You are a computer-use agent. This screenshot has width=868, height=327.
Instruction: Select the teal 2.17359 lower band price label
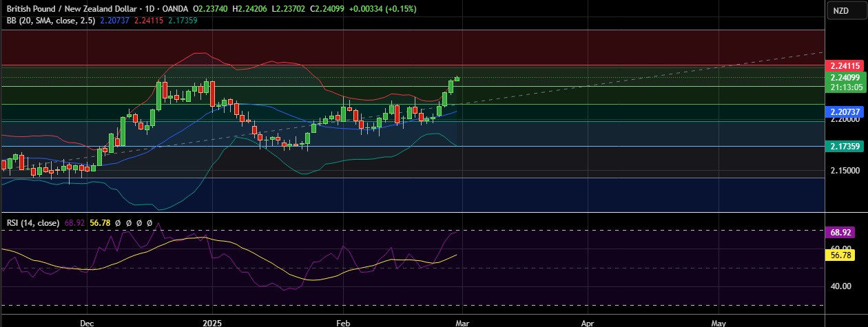844,147
